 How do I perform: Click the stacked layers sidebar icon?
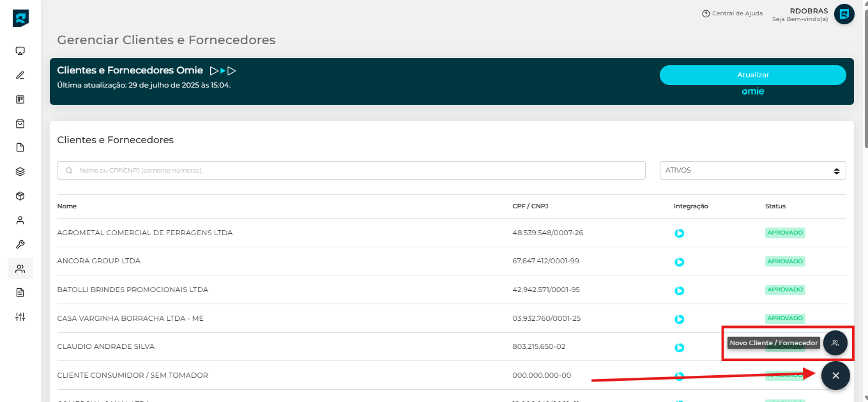tap(20, 171)
